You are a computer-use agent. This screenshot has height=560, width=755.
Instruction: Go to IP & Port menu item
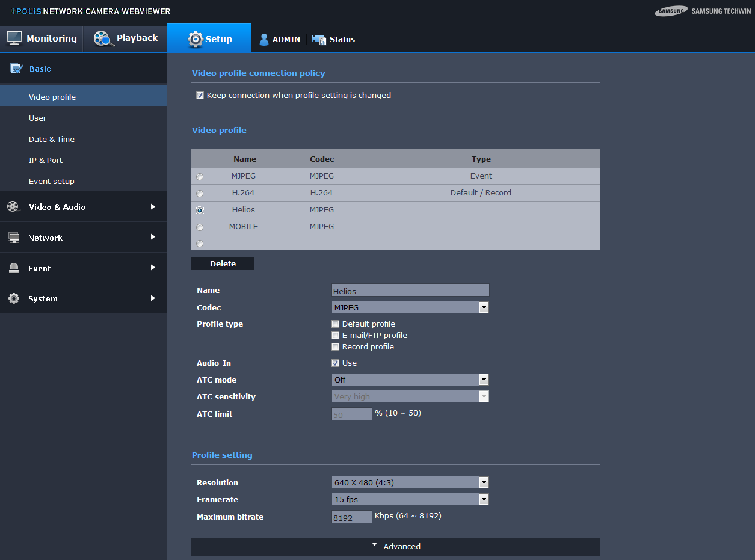[x=46, y=160]
